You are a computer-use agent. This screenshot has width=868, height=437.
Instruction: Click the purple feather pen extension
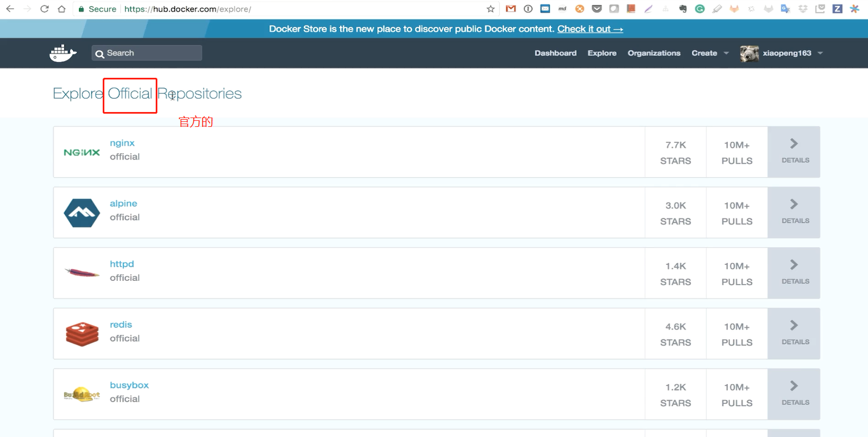pos(648,9)
